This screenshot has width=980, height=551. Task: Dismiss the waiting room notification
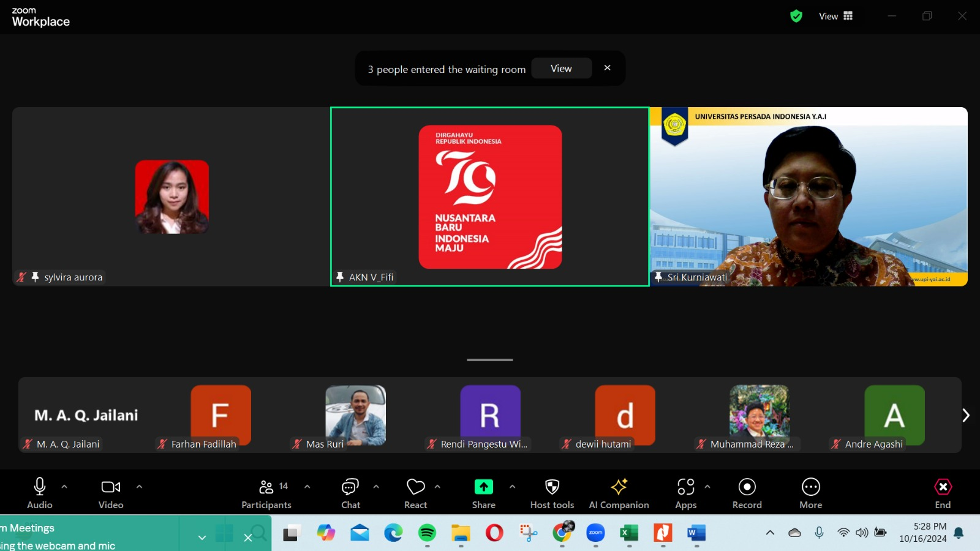tap(608, 68)
